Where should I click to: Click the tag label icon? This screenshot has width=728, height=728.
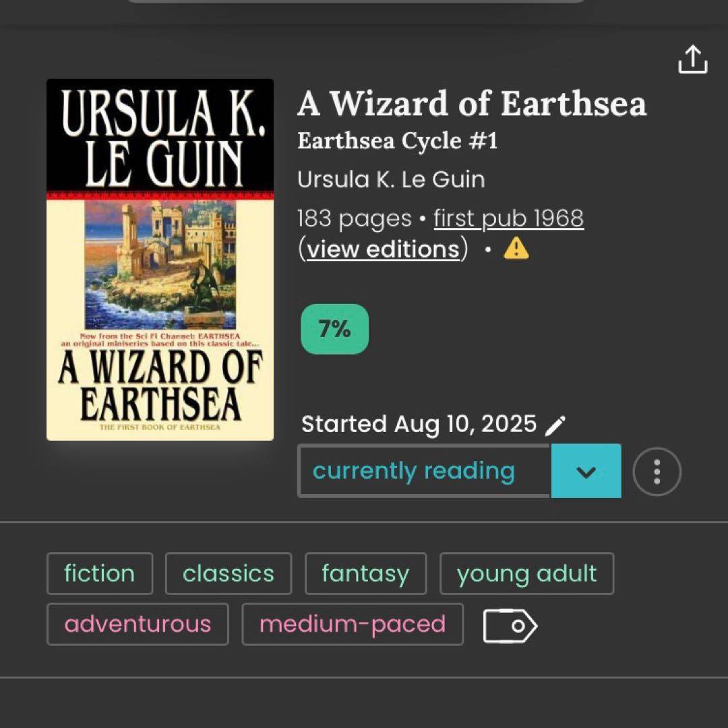(x=510, y=626)
